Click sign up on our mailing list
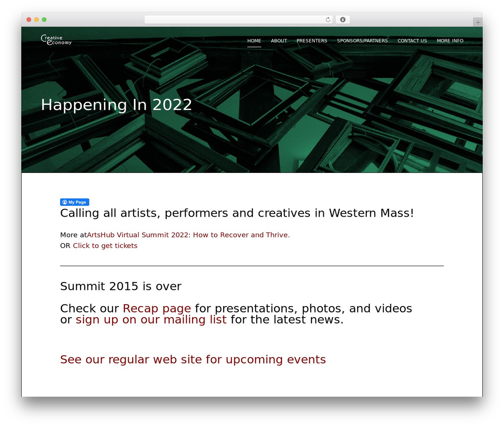The width and height of the screenshot is (504, 427). pyautogui.click(x=151, y=319)
